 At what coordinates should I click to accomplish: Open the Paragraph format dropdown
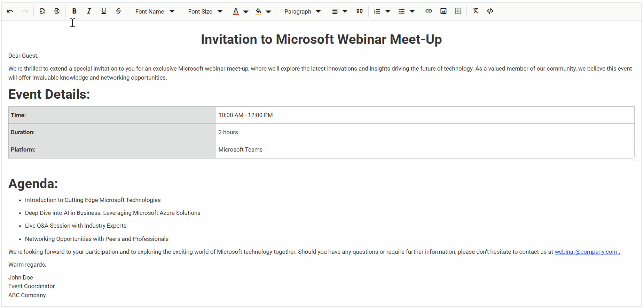tap(303, 11)
